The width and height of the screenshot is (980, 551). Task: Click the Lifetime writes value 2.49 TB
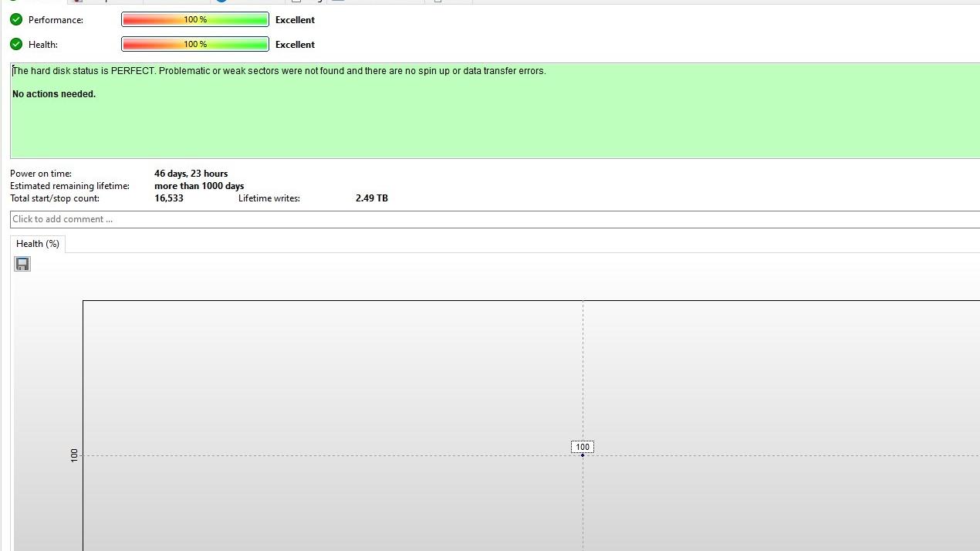coord(372,198)
